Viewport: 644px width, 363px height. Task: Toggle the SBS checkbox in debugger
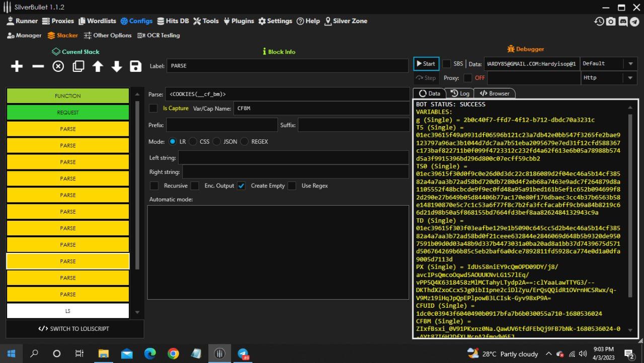pos(446,64)
